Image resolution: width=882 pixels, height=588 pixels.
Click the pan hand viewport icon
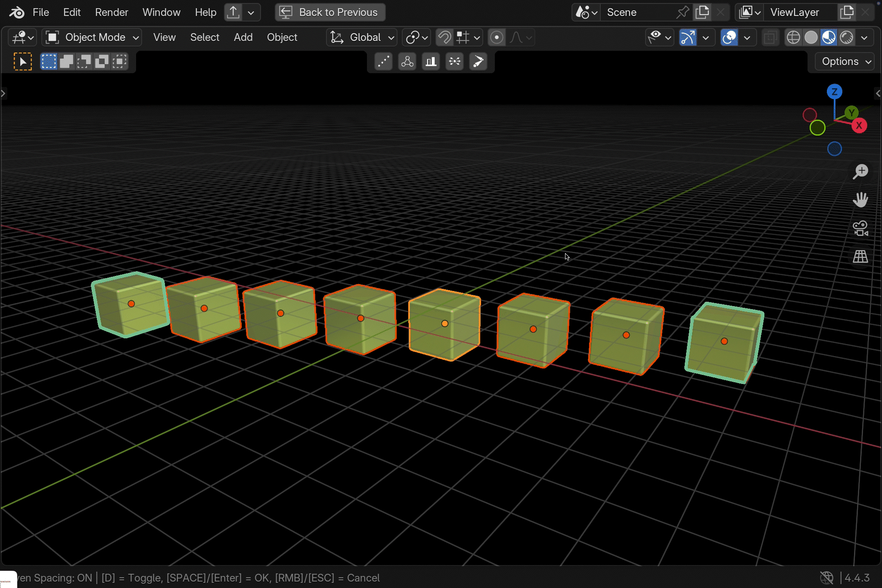point(860,199)
